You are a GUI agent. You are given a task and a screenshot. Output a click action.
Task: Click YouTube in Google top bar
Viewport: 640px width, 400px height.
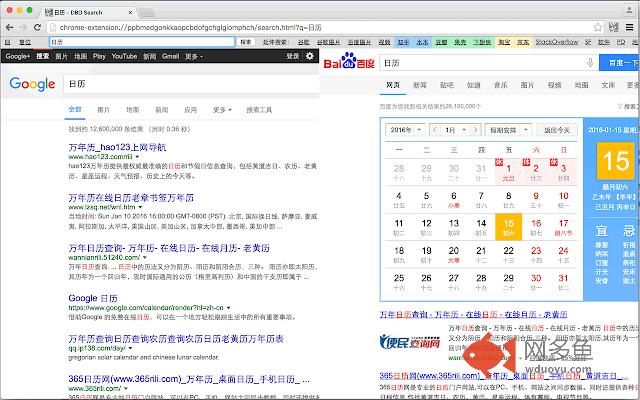pos(124,56)
